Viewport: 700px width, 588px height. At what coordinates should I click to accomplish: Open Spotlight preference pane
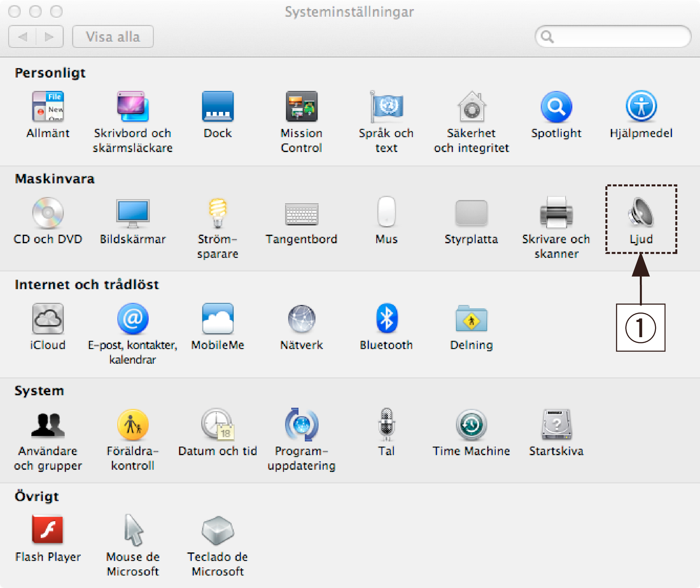[556, 107]
